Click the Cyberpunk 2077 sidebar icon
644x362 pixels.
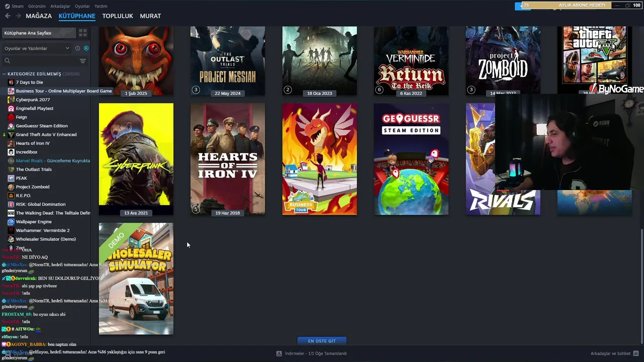click(x=11, y=100)
